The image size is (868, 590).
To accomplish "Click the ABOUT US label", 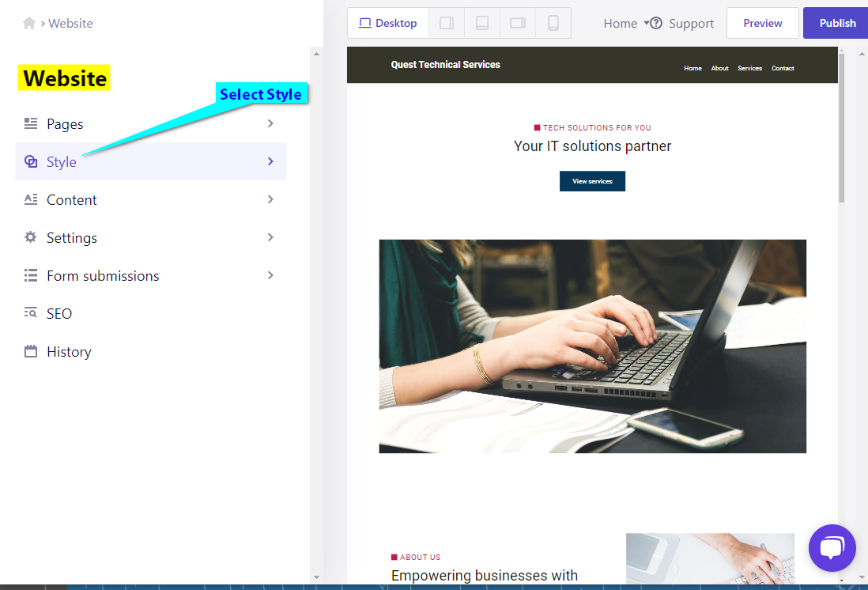I will click(x=420, y=558).
